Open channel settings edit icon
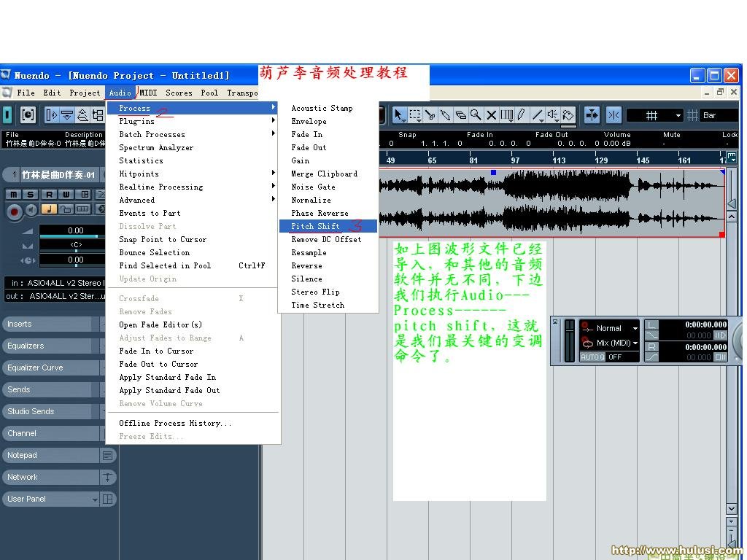 pyautogui.click(x=85, y=194)
